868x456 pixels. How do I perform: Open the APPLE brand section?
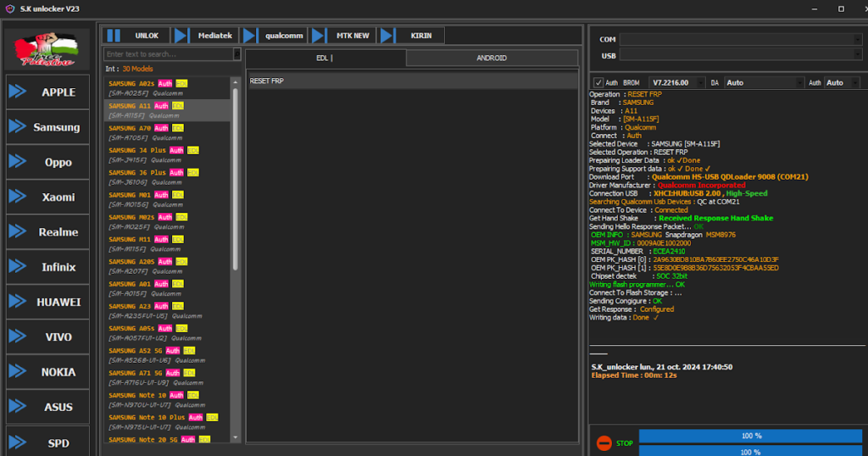click(x=47, y=92)
